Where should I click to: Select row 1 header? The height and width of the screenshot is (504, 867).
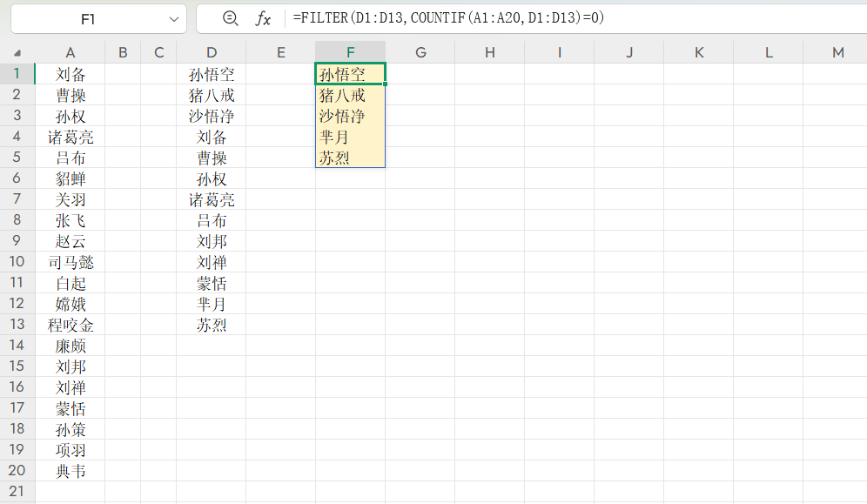16,74
